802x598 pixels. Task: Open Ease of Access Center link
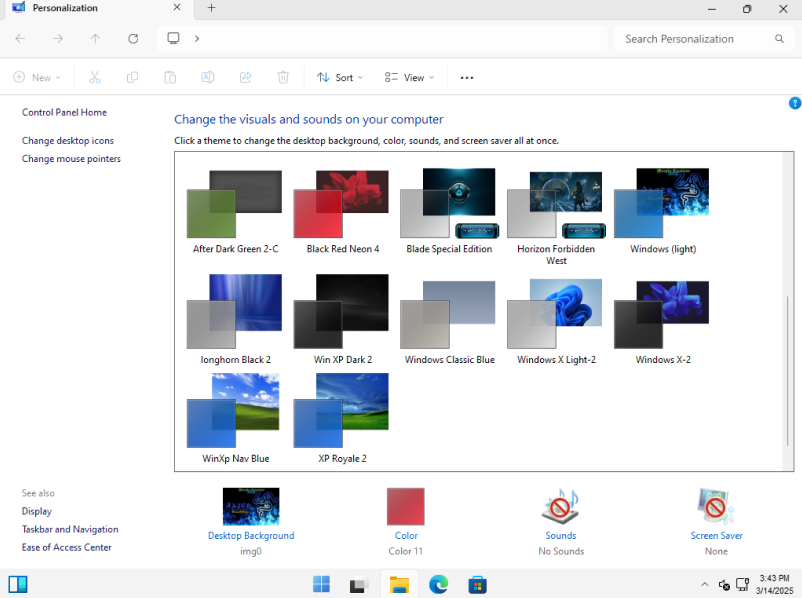click(66, 547)
